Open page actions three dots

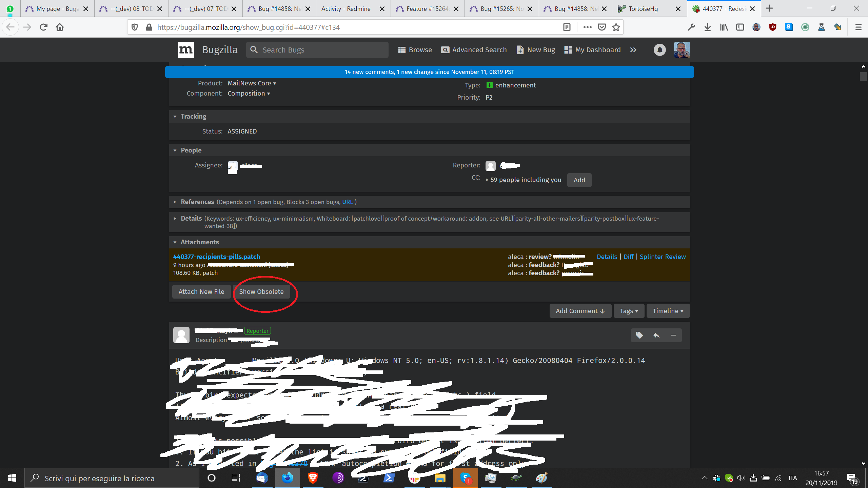[587, 27]
